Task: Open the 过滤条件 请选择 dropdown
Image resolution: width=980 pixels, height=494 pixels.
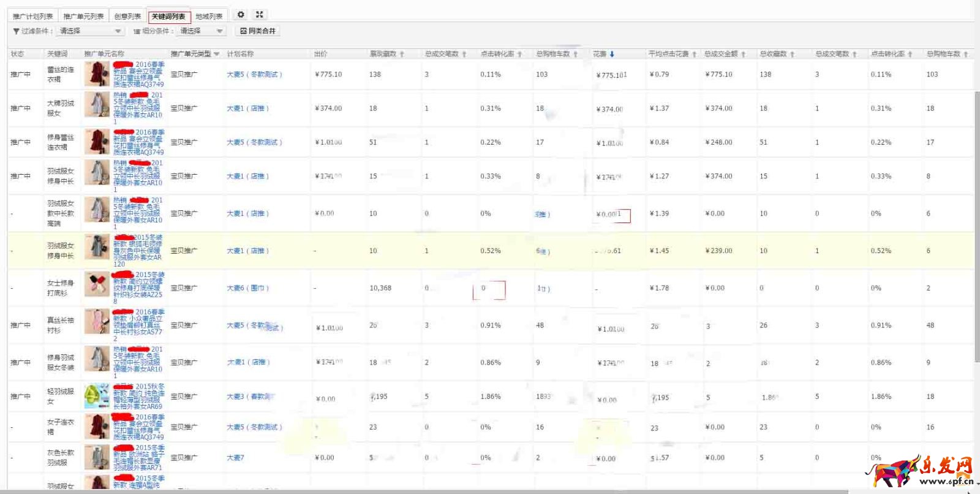Action: (89, 31)
